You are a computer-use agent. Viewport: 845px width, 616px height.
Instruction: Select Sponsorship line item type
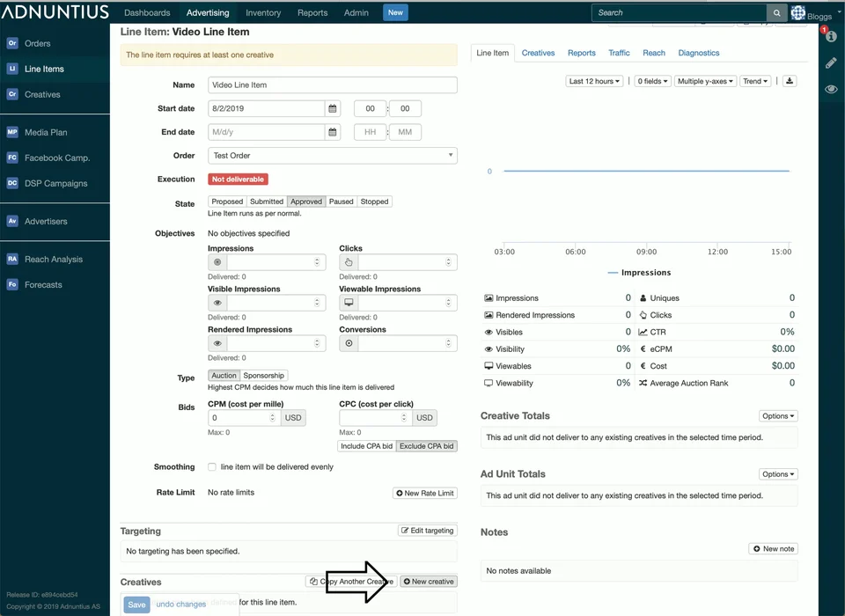(263, 376)
